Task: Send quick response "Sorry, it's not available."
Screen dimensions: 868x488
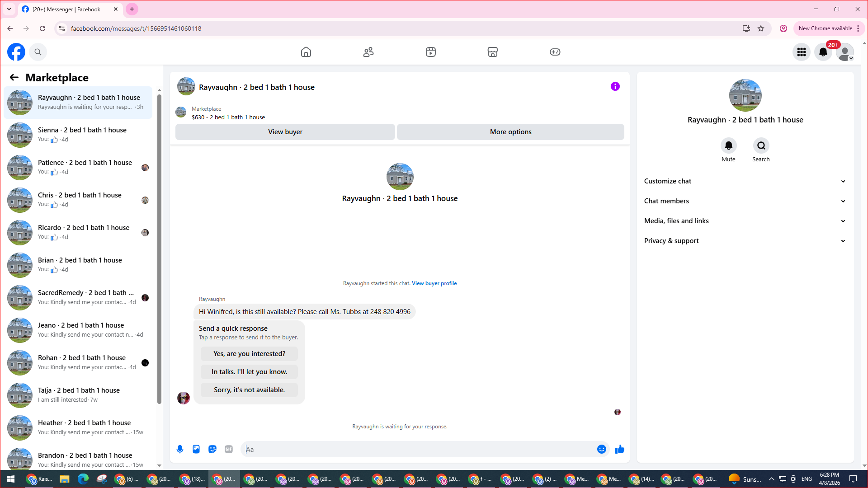Action: coord(249,390)
